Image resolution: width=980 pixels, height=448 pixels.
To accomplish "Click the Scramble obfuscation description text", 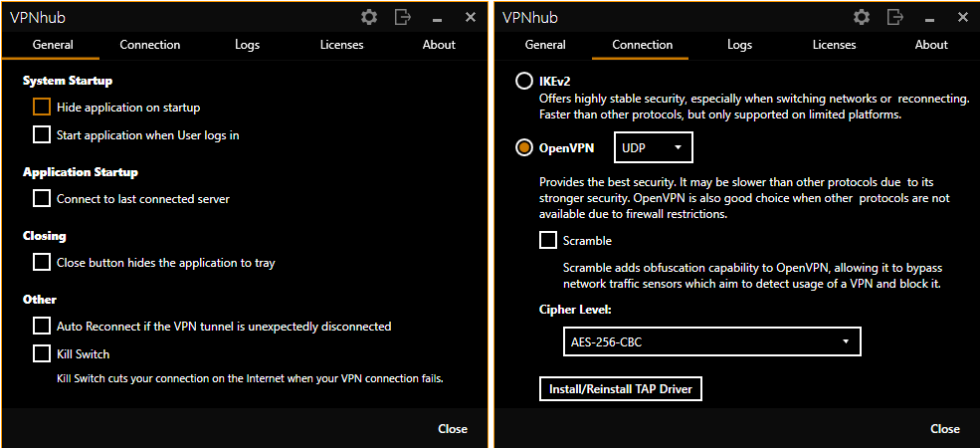I will [x=752, y=276].
